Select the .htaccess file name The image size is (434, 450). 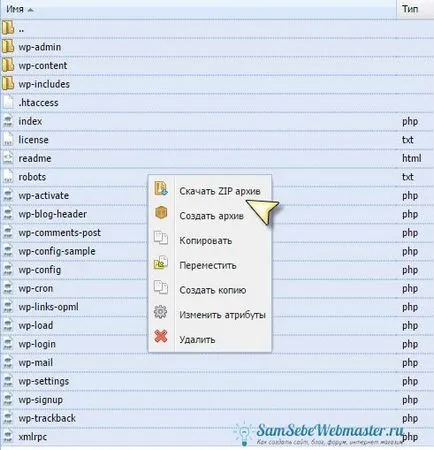click(x=38, y=103)
